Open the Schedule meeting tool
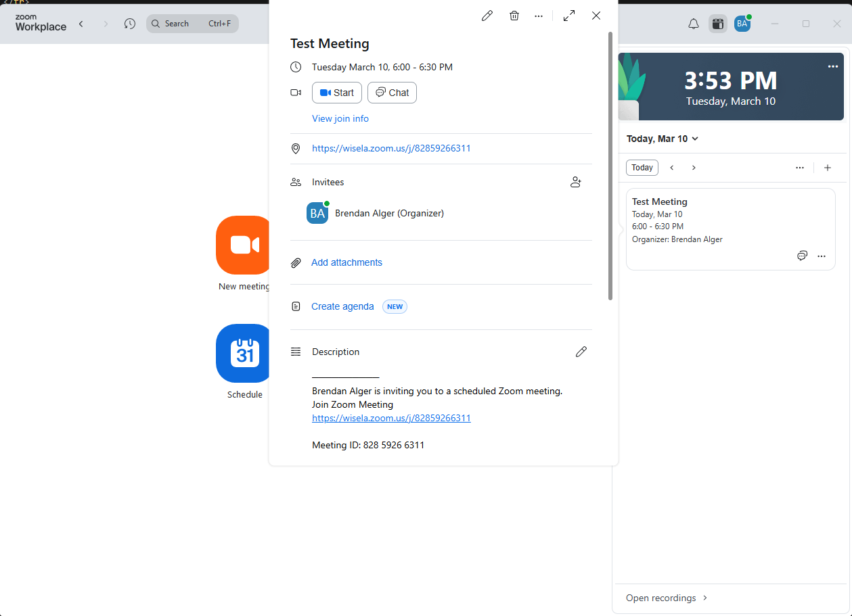852x616 pixels. click(x=244, y=353)
